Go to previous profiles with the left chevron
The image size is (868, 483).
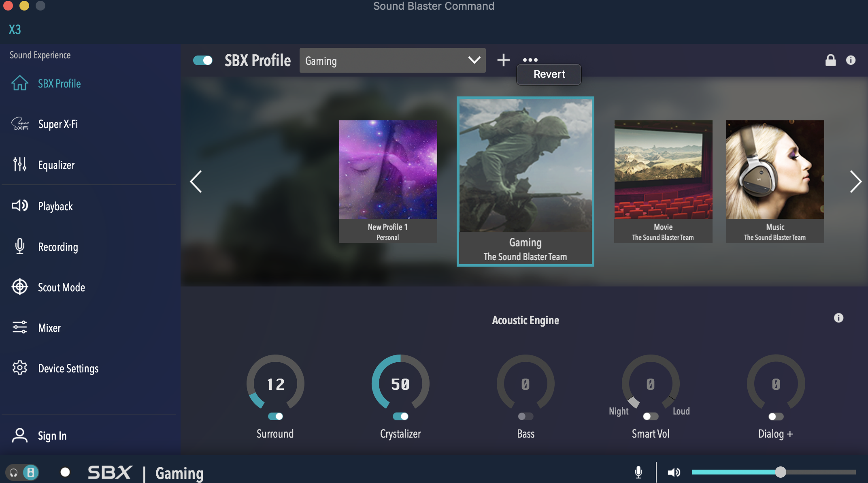(x=196, y=182)
